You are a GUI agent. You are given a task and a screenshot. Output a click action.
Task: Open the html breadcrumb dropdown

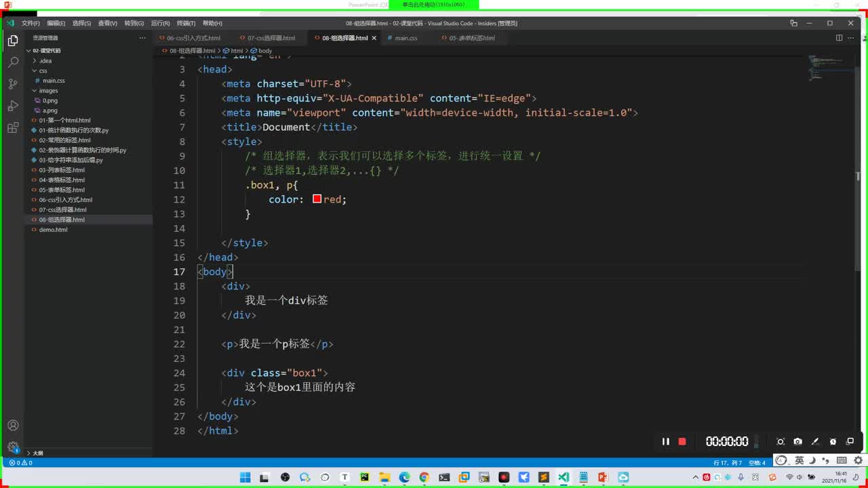point(233,51)
